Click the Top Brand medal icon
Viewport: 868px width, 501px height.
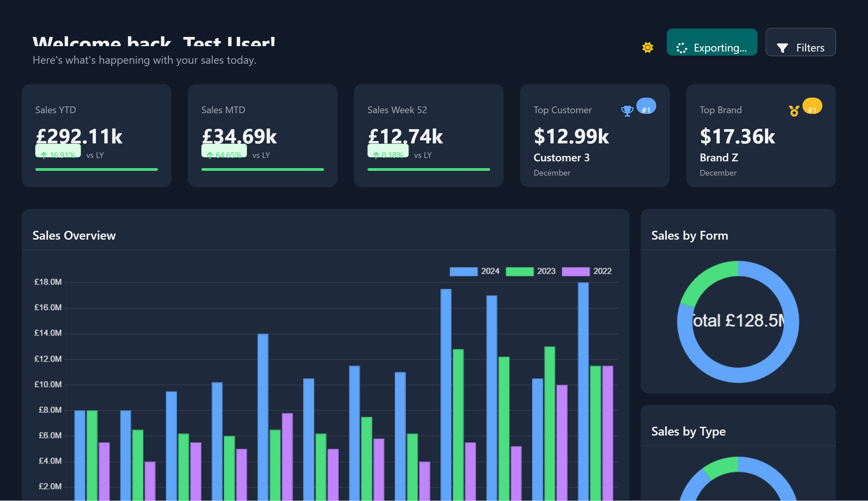click(794, 111)
